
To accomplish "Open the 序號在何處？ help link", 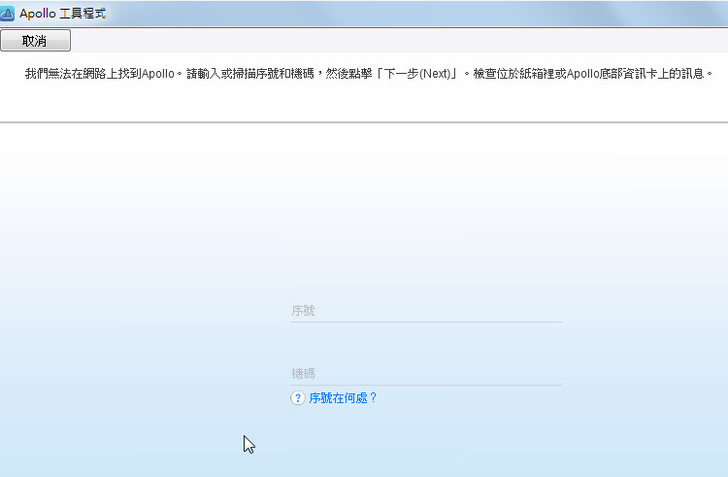I will [343, 398].
